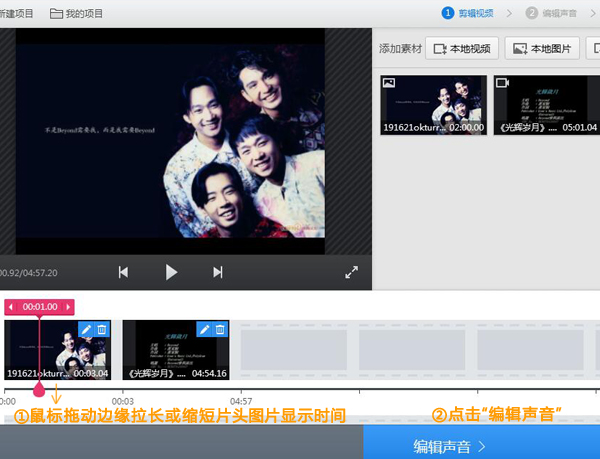
Task: Delete the 191621okturr timeline clip
Action: coord(102,329)
